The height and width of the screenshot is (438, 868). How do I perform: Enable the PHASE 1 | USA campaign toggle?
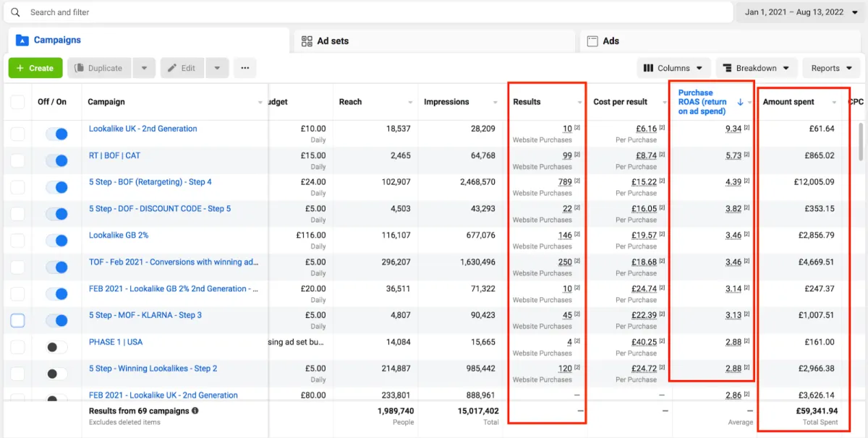56,348
